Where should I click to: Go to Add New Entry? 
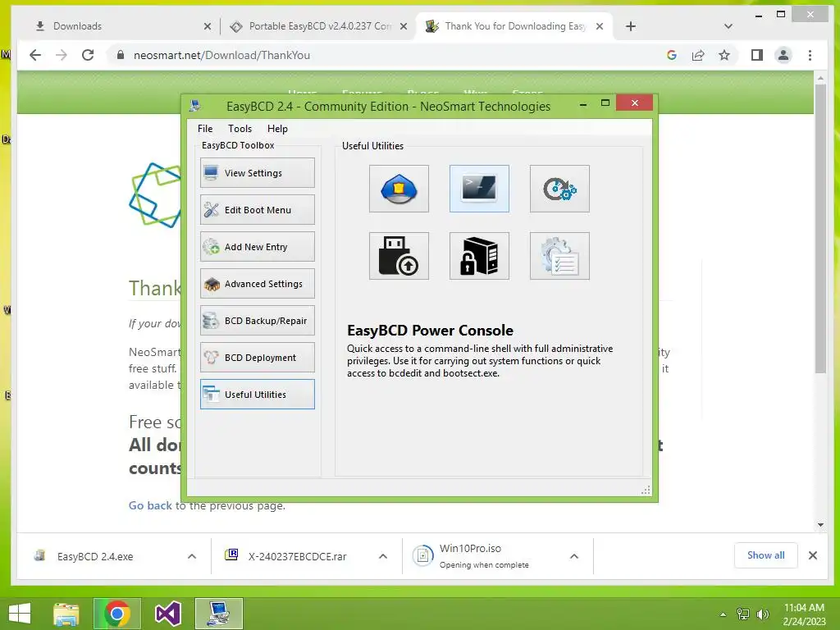pos(257,246)
